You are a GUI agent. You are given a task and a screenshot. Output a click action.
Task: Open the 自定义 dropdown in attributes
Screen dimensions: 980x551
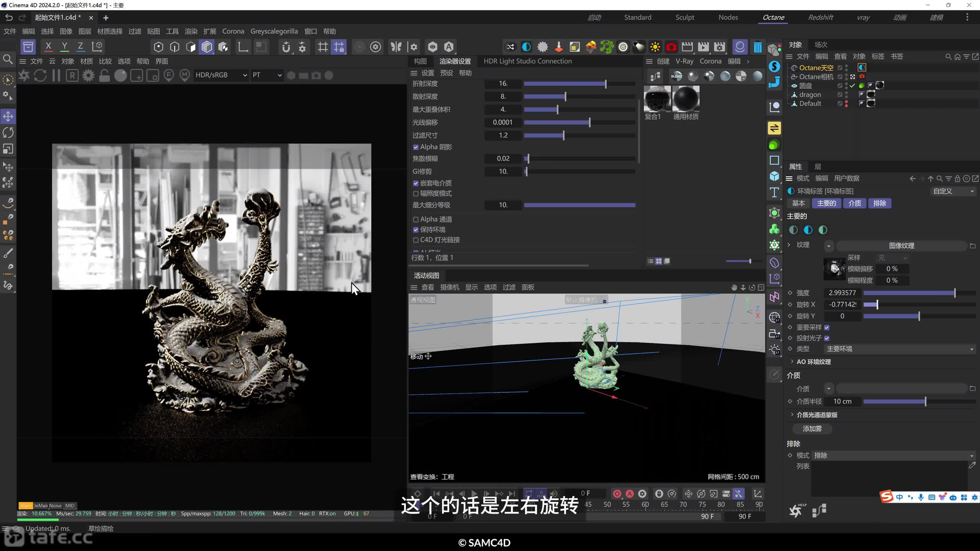[953, 191]
